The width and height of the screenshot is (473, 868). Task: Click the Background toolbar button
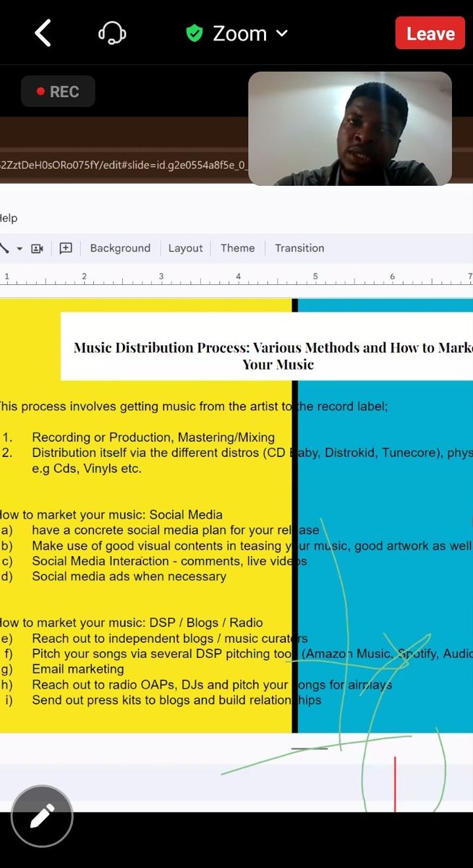coord(120,248)
